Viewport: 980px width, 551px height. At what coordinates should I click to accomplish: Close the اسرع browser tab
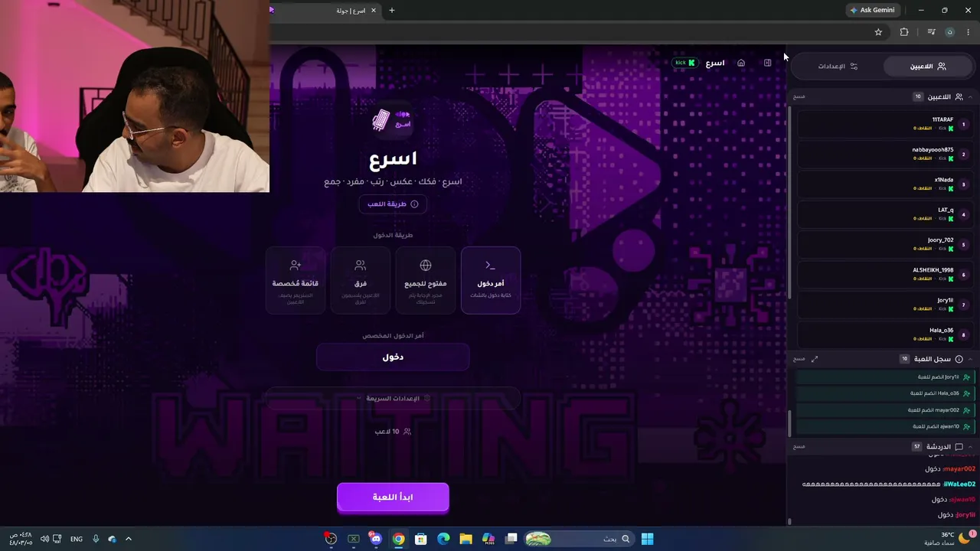(x=374, y=11)
